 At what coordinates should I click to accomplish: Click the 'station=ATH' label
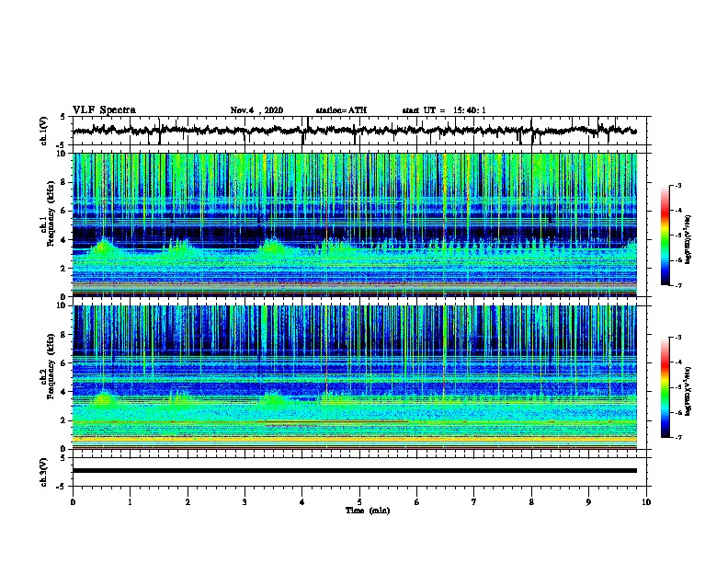[x=341, y=110]
